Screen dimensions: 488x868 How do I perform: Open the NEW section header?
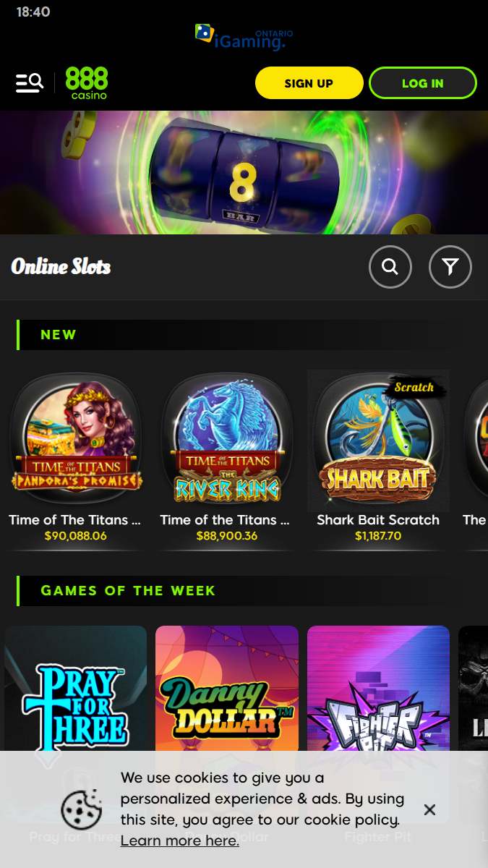59,335
